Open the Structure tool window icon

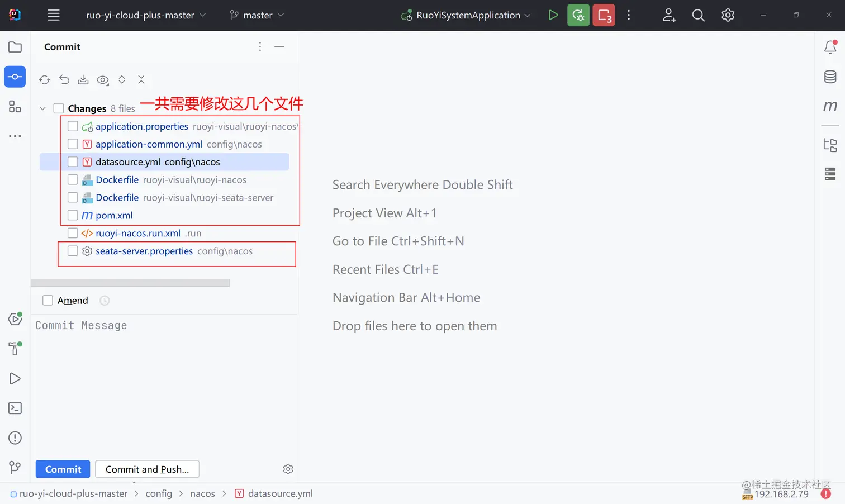point(15,106)
